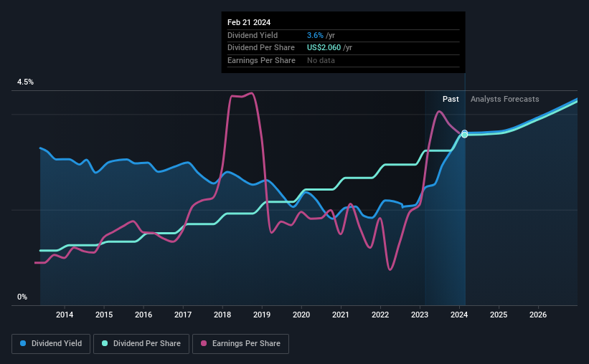Click the teal Dividend Per Share legend dot
Image resolution: width=589 pixels, height=364 pixels.
point(105,343)
